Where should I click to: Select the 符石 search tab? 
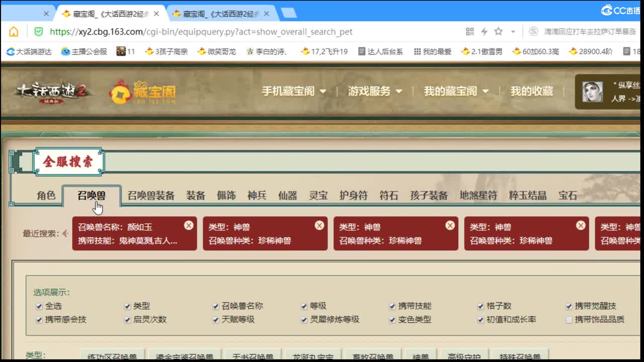389,196
